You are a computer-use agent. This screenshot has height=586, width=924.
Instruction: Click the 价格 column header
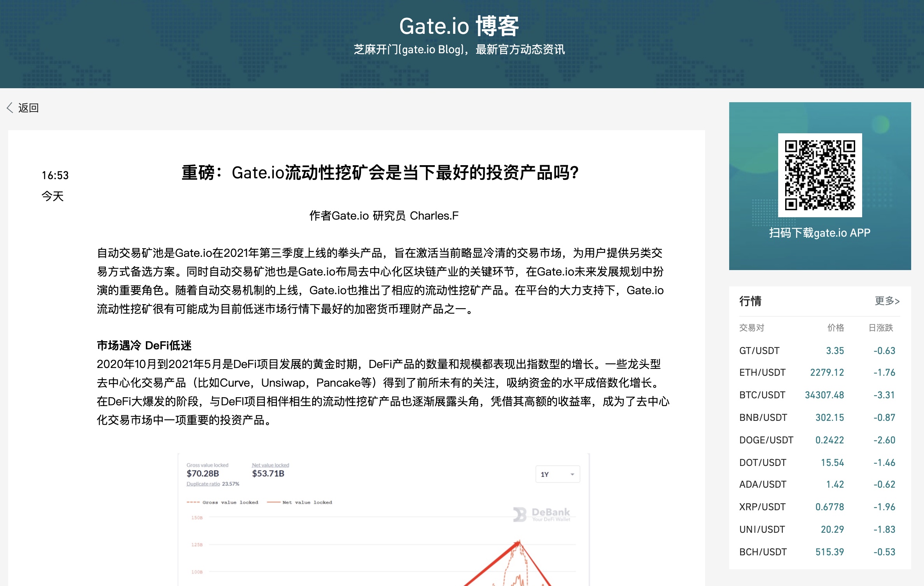point(836,328)
